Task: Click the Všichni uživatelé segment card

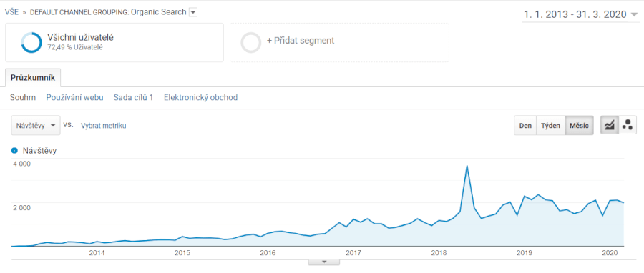Action: [114, 42]
